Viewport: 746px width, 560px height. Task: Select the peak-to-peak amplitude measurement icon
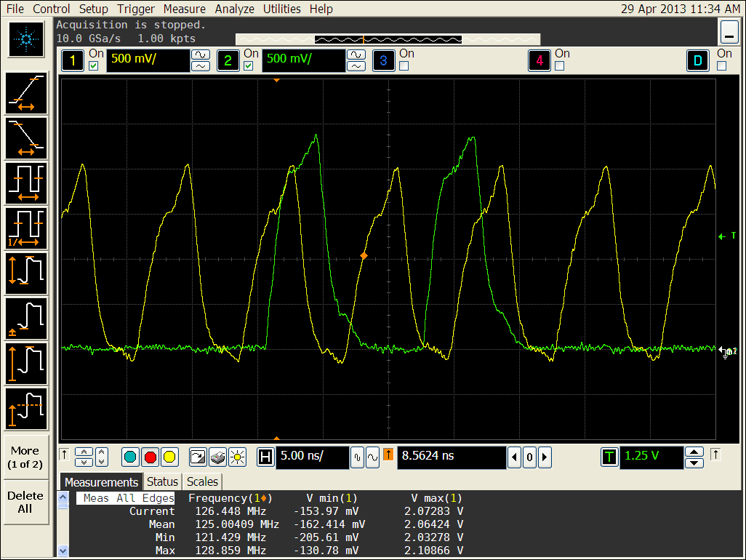click(x=25, y=273)
